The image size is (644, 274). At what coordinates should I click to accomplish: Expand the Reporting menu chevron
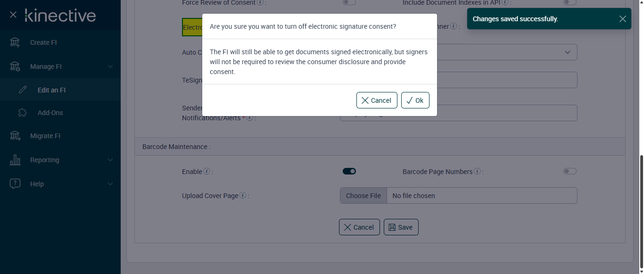pos(110,160)
